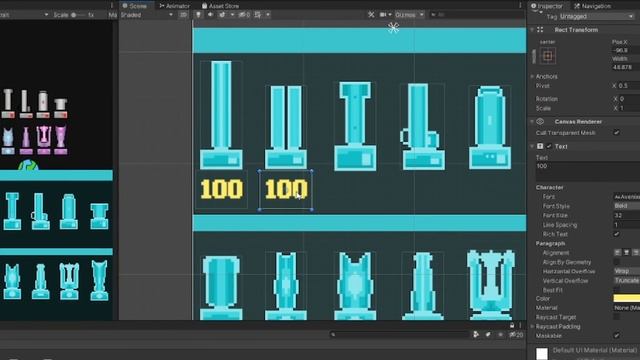Viewport: 640px width, 360px height.
Task: Open the scene effects dropdown arrow
Action: coord(232,15)
